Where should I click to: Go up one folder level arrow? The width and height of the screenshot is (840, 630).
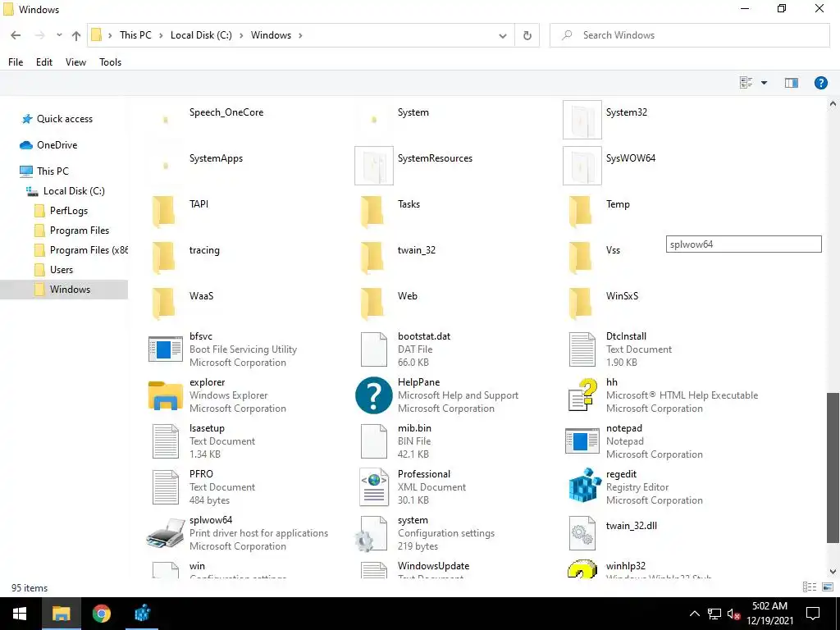[x=76, y=35]
